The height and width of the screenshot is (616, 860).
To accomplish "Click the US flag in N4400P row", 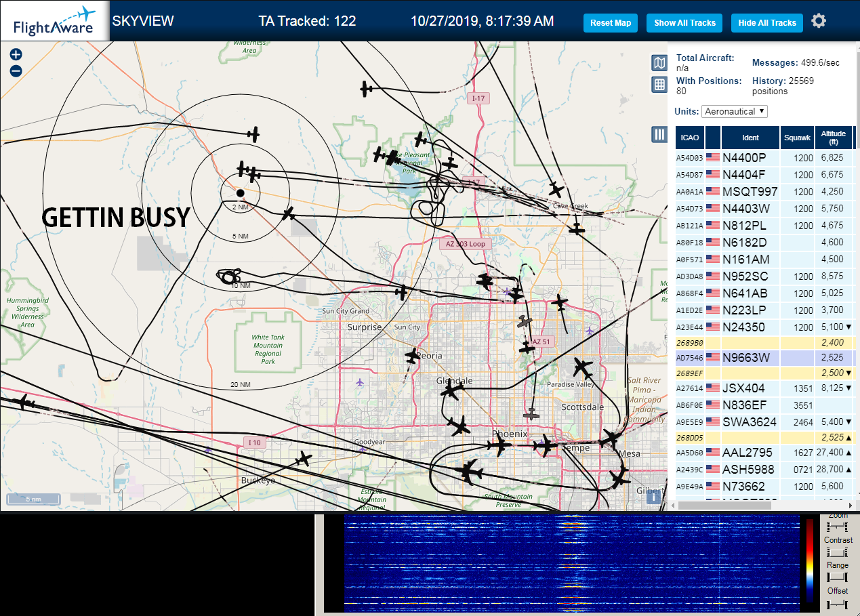I will coord(712,157).
